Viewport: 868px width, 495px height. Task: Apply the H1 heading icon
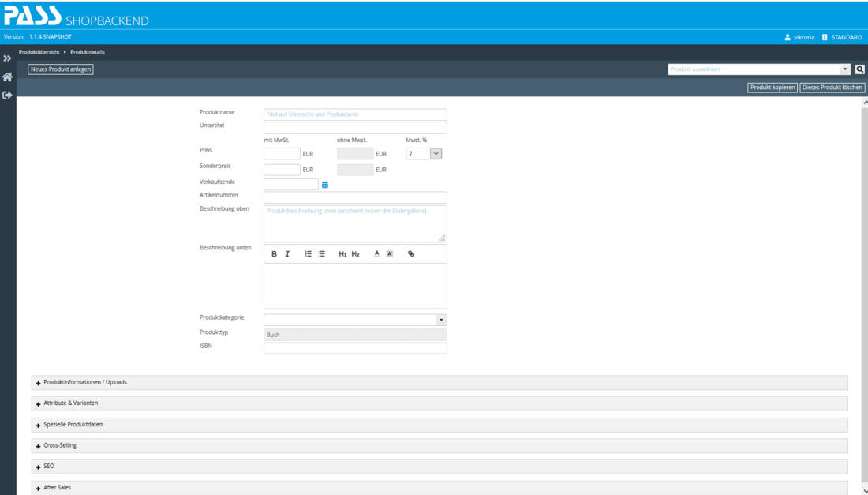(342, 253)
